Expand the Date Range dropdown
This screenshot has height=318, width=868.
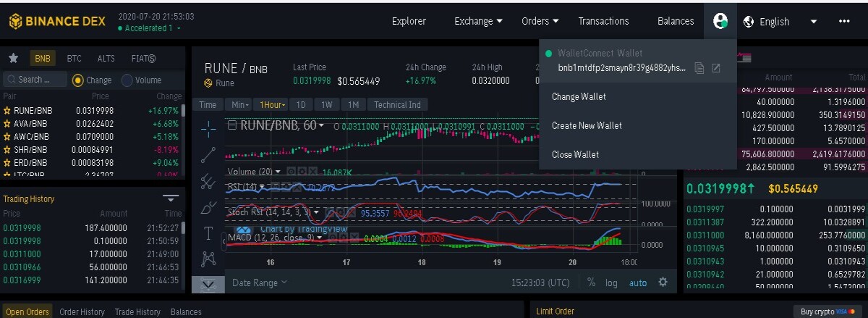(x=260, y=283)
